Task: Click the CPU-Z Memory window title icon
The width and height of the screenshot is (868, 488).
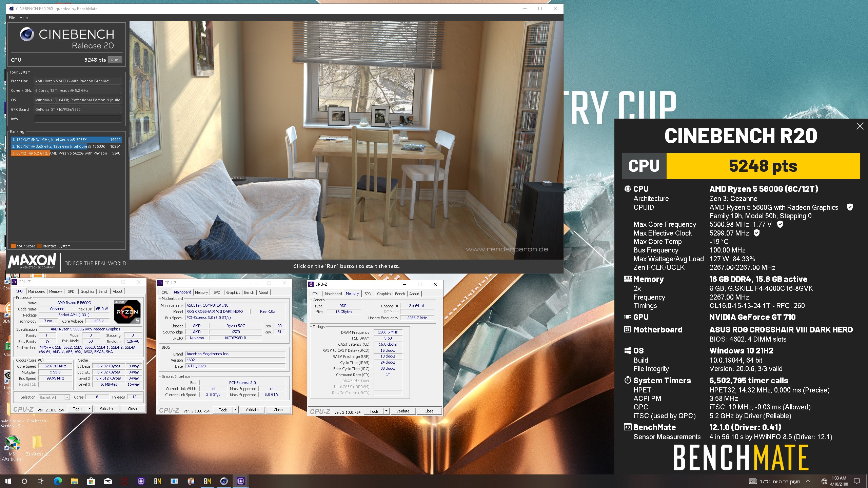Action: pyautogui.click(x=311, y=284)
